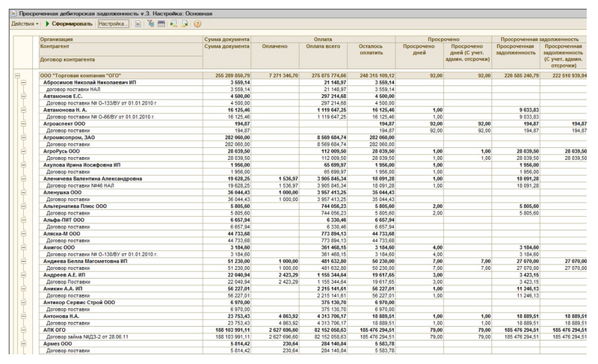Collapse the Амигос ООО group
Screen dimensions: 598x364
click(24, 247)
